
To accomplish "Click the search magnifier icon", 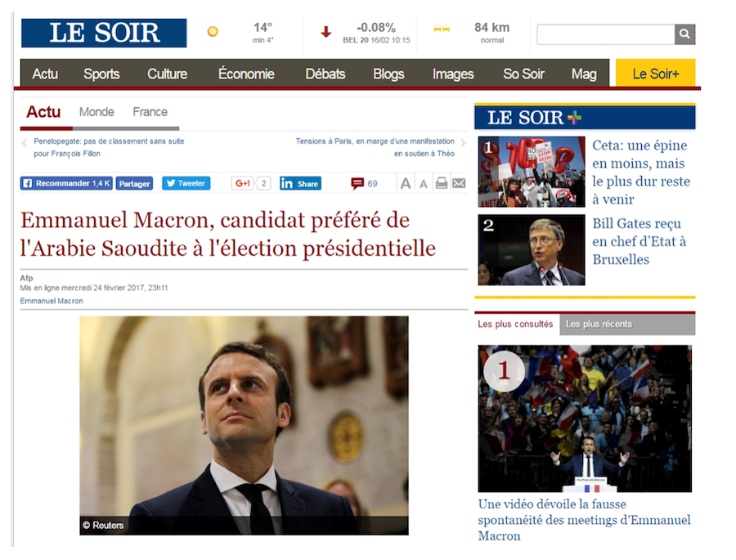I will (684, 34).
